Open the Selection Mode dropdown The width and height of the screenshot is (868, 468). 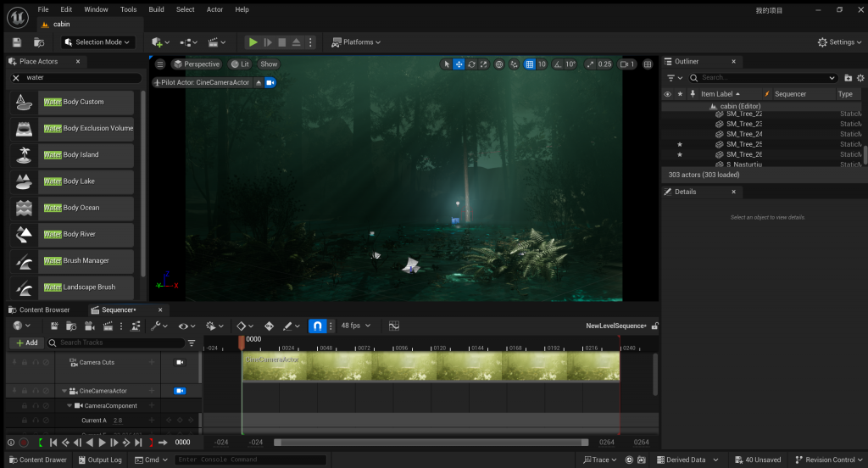click(x=97, y=42)
